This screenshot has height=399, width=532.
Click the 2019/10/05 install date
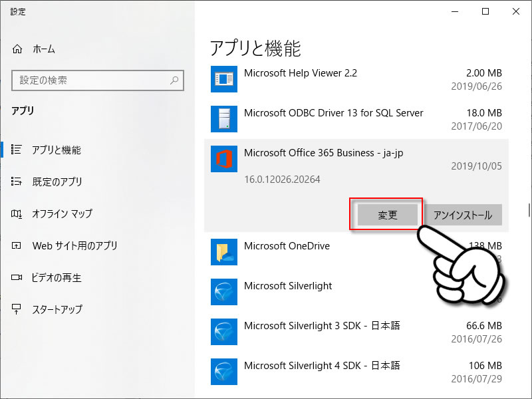point(476,166)
